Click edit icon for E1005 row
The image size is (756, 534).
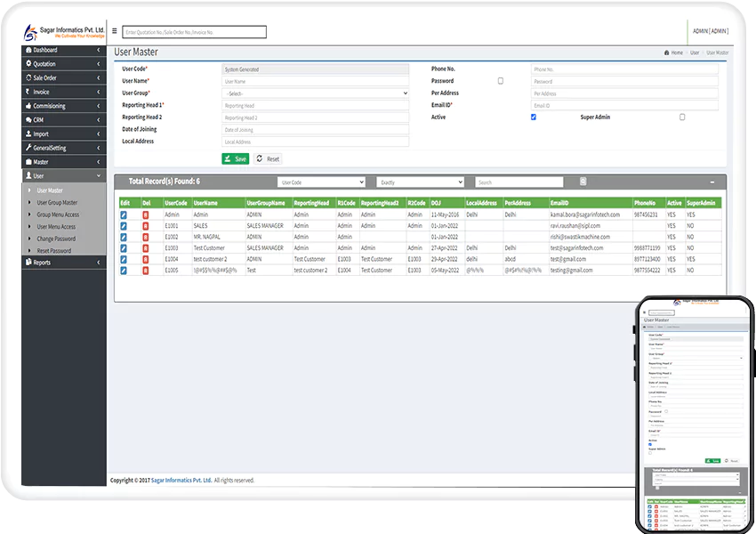coord(124,271)
